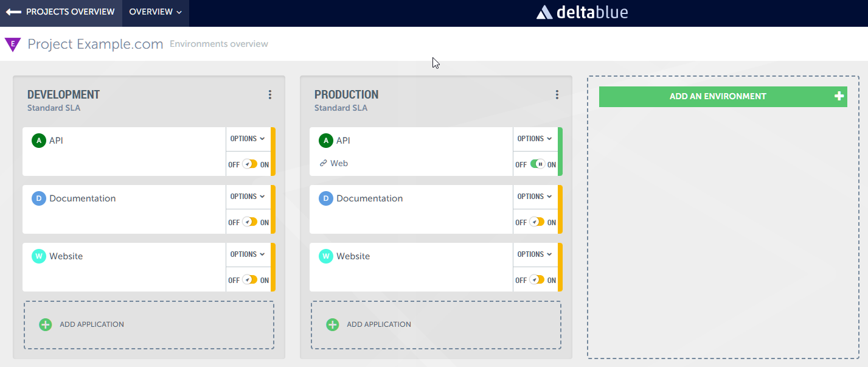This screenshot has height=367, width=868.
Task: Go back to Projects Overview
Action: (x=61, y=12)
